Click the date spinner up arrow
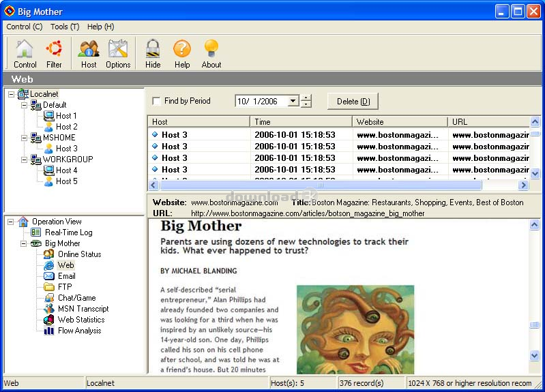545x392 pixels. [x=306, y=97]
